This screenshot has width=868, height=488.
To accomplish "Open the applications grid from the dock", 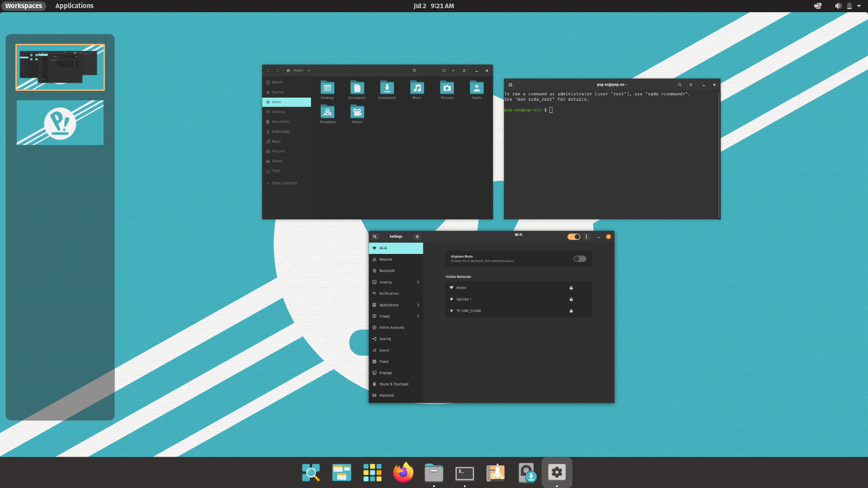I will pos(372,473).
